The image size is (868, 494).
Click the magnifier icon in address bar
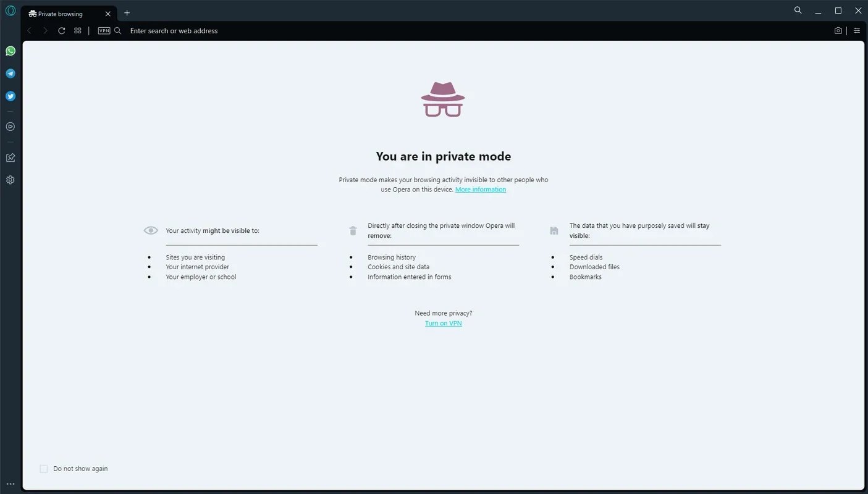click(x=118, y=30)
